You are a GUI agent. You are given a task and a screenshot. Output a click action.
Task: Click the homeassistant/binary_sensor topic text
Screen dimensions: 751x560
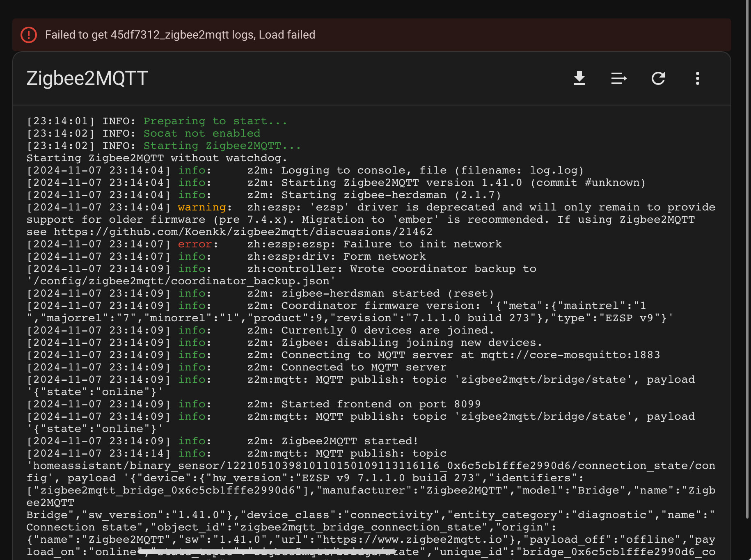tap(371, 466)
